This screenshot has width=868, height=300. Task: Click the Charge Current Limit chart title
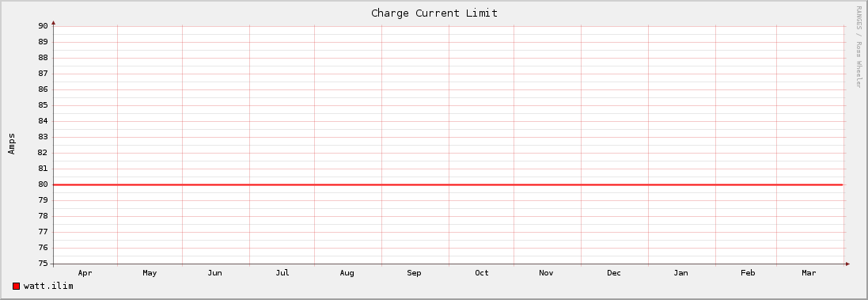[x=434, y=13]
